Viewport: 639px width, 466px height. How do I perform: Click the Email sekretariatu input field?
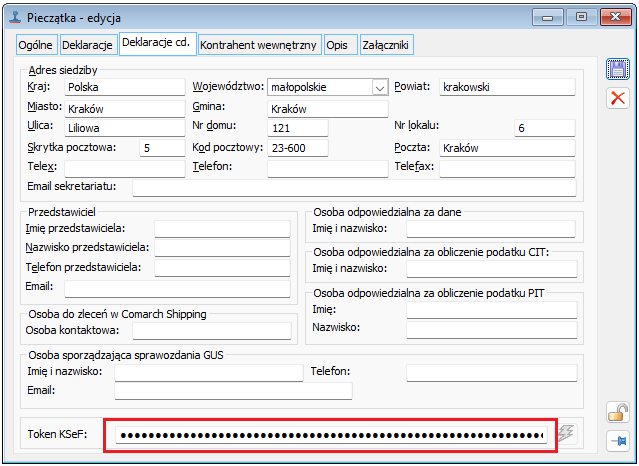click(354, 188)
